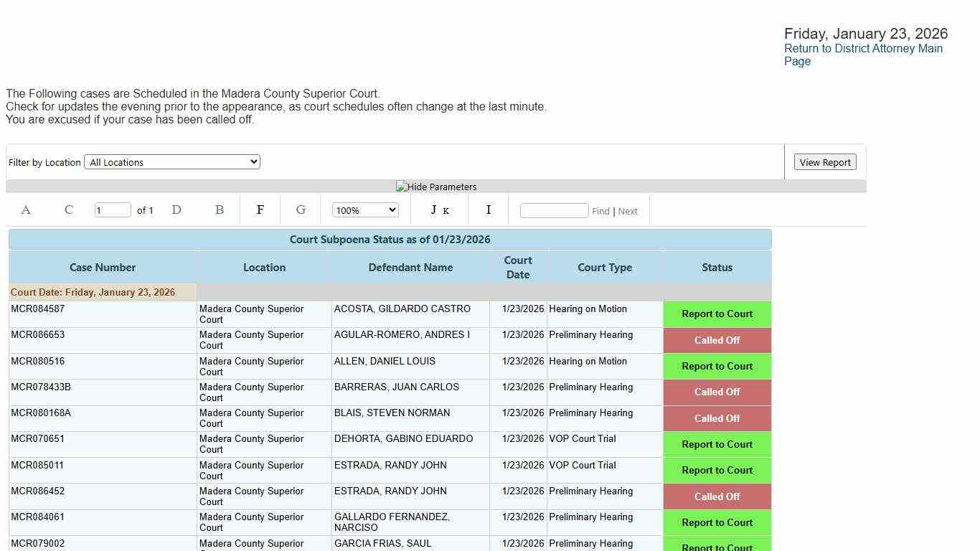The image size is (980, 551).
Task: Go to first page using 'A' icon
Action: 26,210
